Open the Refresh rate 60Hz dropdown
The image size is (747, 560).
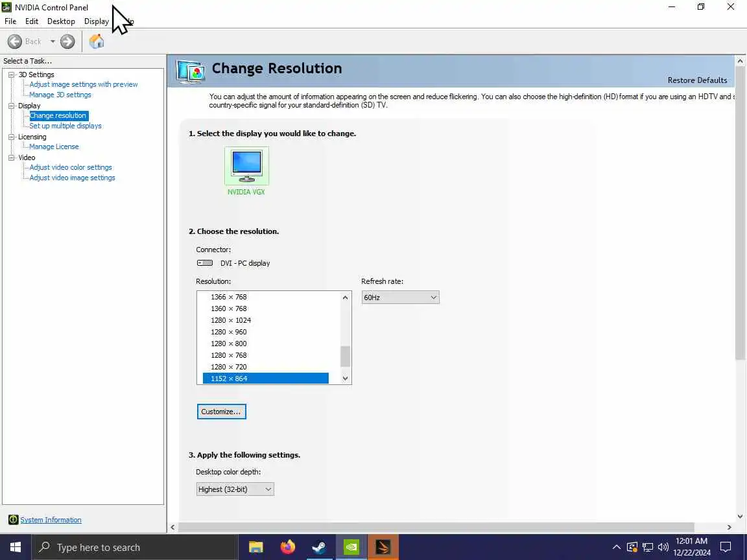pyautogui.click(x=400, y=297)
